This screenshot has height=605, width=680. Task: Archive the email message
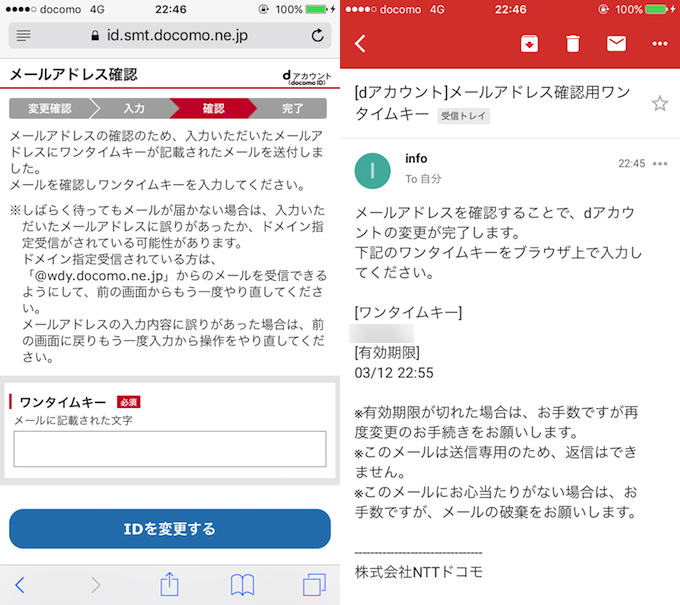click(x=529, y=44)
